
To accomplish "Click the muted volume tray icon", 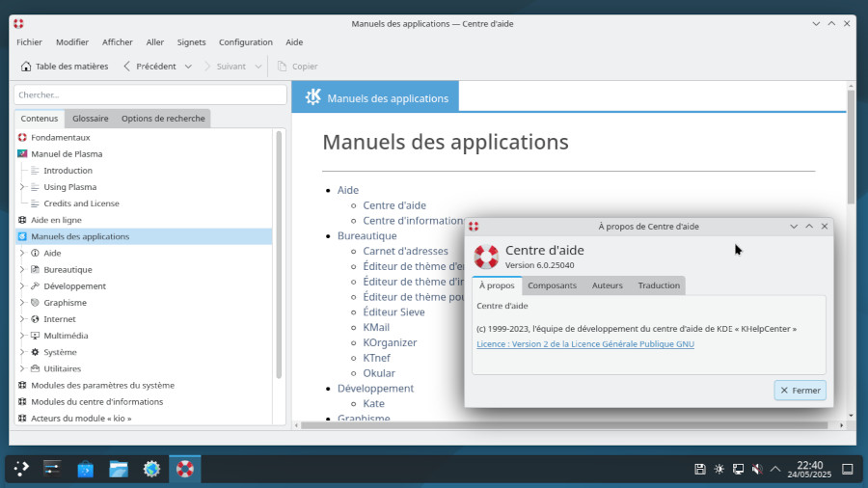I will click(x=757, y=469).
